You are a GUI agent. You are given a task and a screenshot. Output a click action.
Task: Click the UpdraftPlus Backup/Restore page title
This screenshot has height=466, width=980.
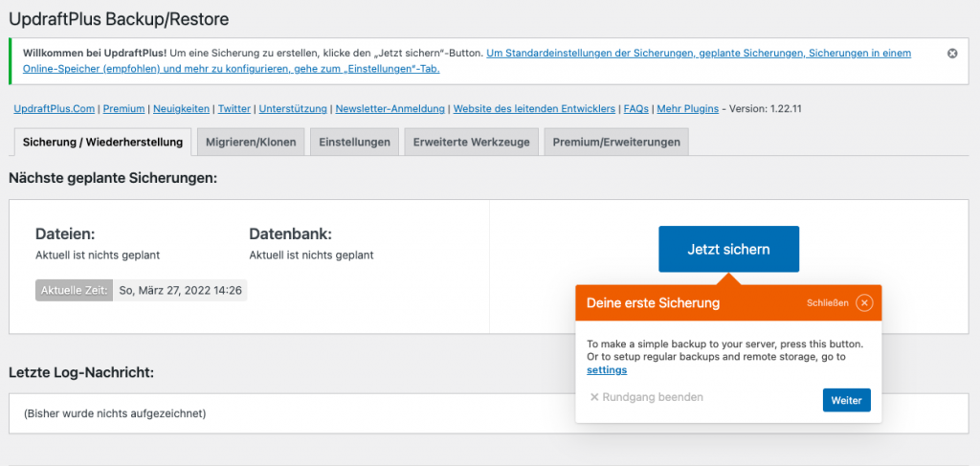pyautogui.click(x=119, y=19)
